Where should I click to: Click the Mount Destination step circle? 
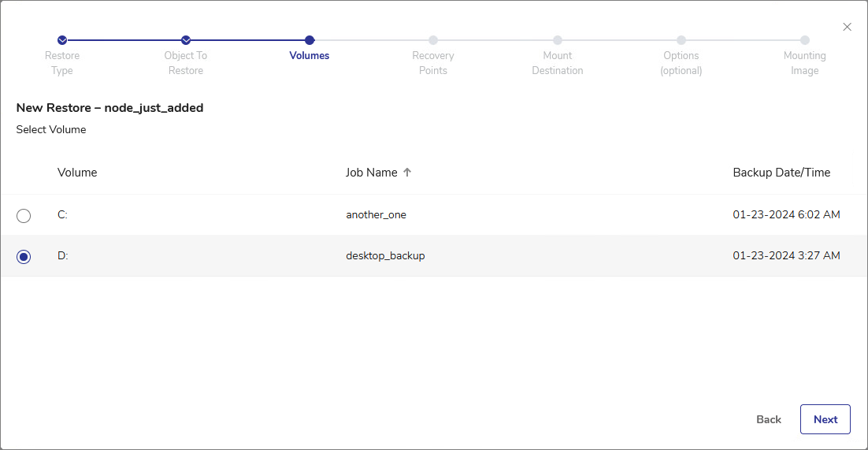click(558, 40)
